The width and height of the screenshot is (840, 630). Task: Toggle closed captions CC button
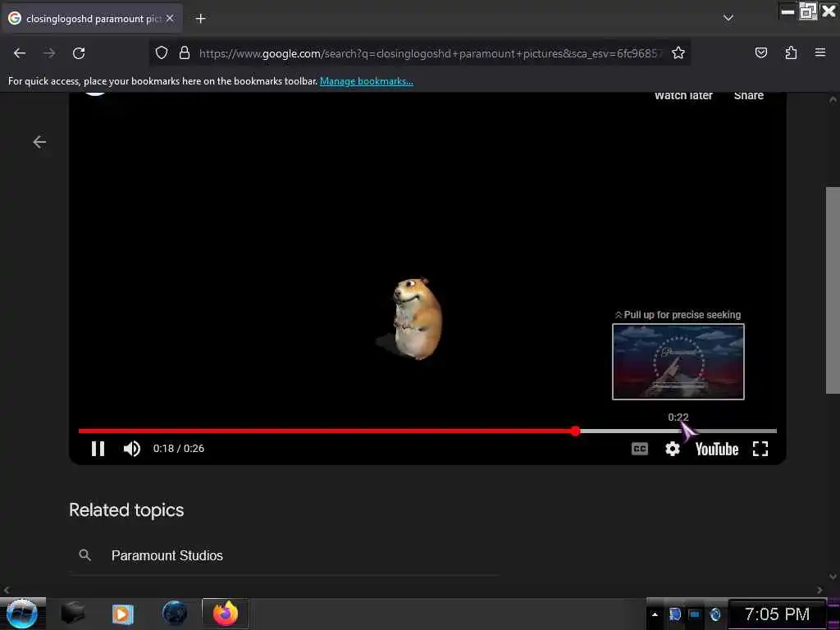[640, 449]
